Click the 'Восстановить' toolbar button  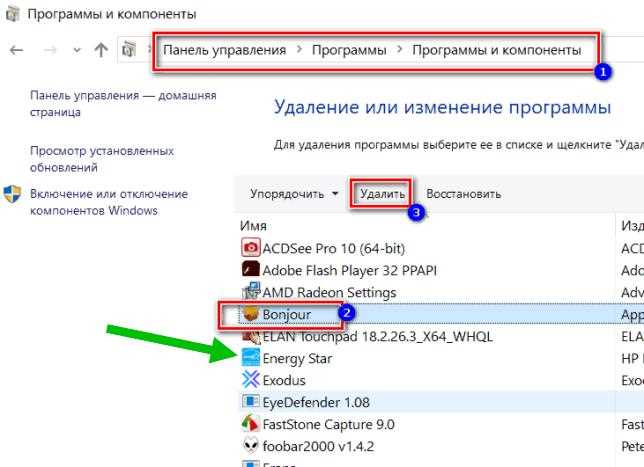point(463,193)
